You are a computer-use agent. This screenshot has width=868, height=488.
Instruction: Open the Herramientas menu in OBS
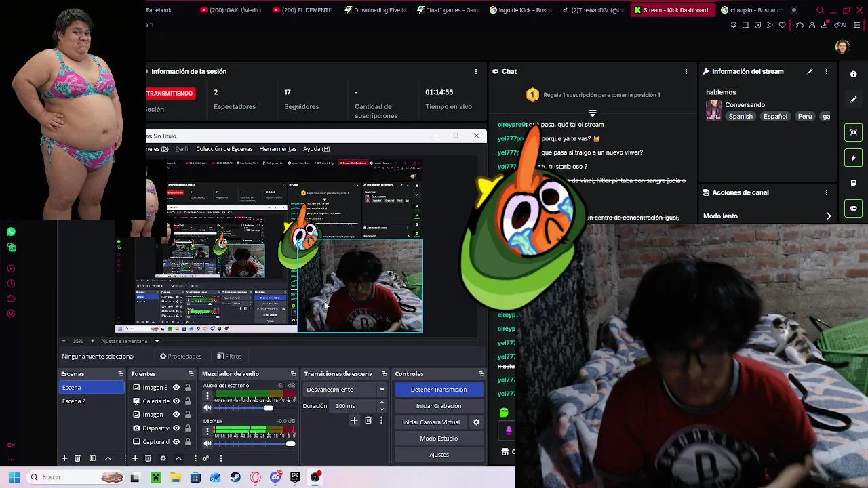pyautogui.click(x=277, y=149)
